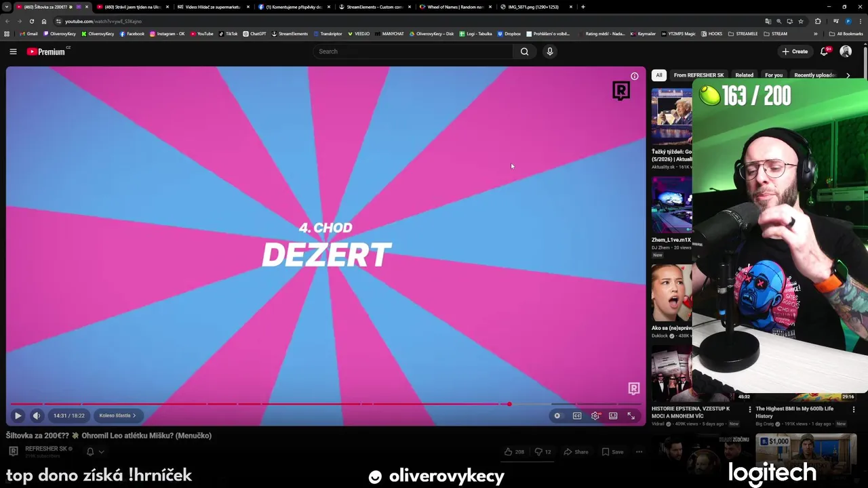Open the HOOKS bookmark folder
Screen dimensions: 868x488
click(712, 34)
